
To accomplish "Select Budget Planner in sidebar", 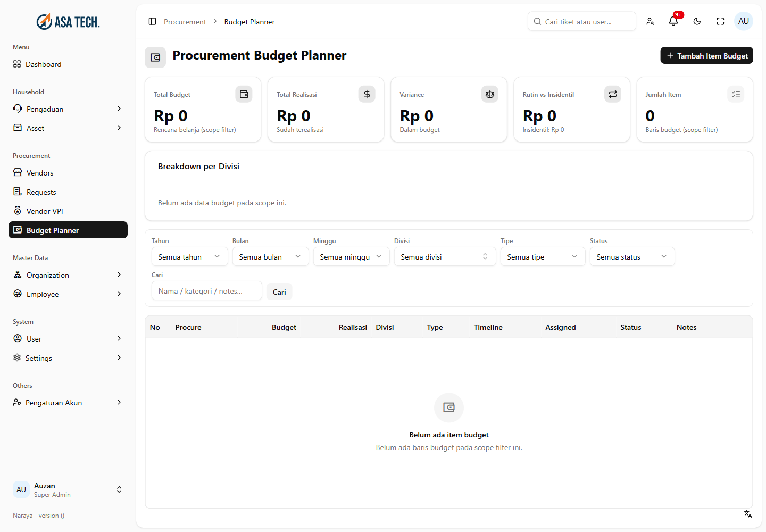I will coord(68,230).
